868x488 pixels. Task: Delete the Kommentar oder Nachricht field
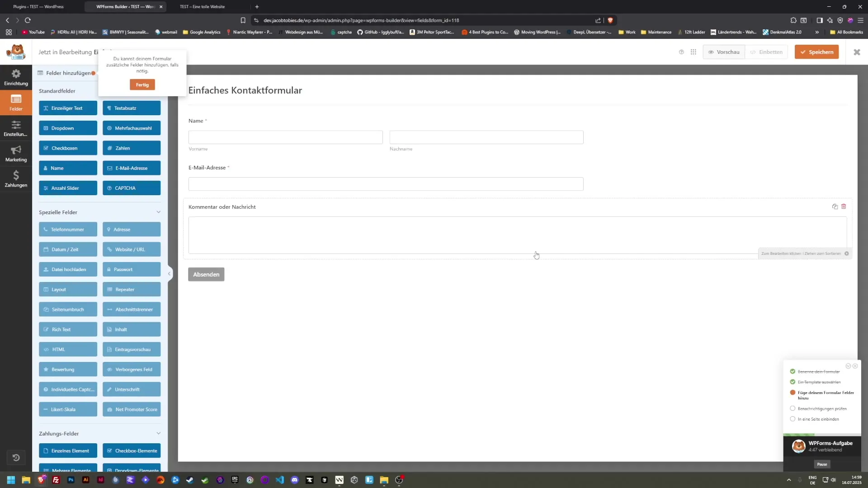[844, 206]
